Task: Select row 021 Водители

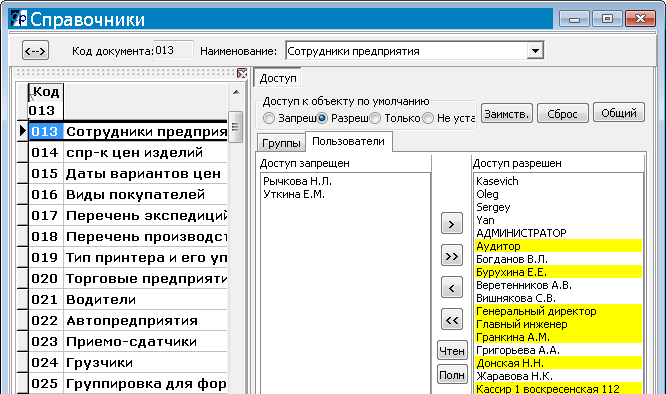Action: pos(128,300)
